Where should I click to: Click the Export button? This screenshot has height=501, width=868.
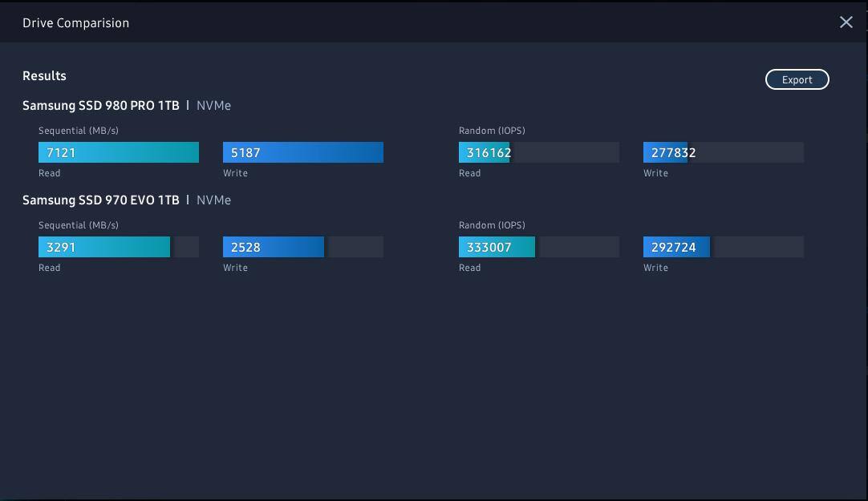[797, 79]
